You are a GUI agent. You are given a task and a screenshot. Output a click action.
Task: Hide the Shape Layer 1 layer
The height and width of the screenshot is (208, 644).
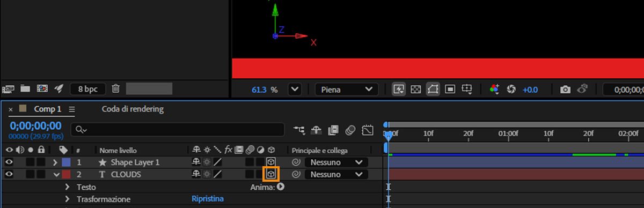(10, 162)
